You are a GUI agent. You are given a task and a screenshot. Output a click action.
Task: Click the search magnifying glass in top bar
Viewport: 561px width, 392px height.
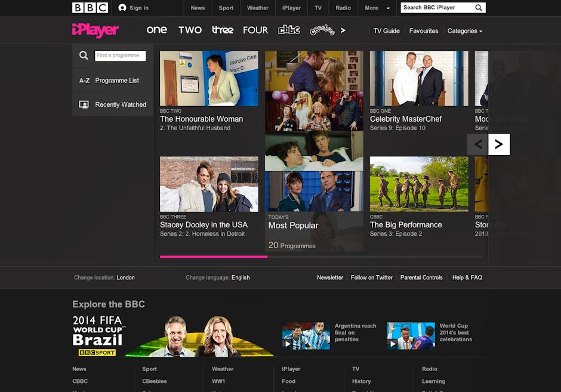(x=477, y=8)
